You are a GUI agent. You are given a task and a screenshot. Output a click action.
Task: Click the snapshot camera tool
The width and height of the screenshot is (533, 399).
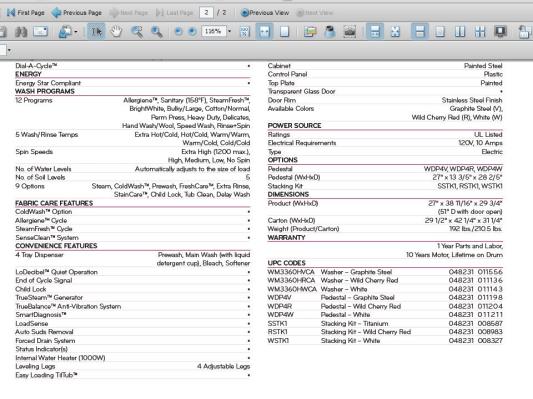(349, 32)
